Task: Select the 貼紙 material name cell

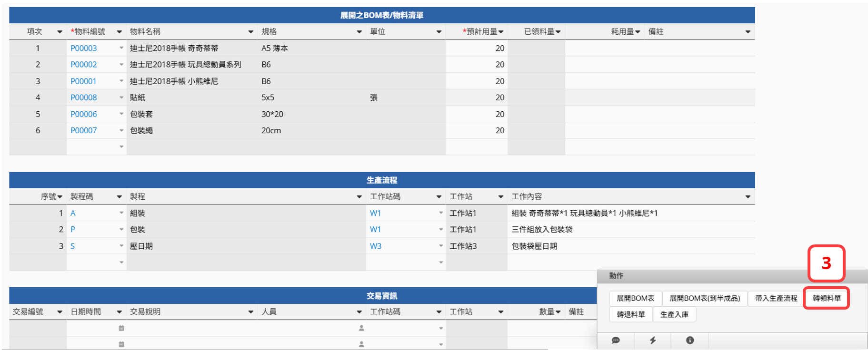Action: [x=192, y=97]
